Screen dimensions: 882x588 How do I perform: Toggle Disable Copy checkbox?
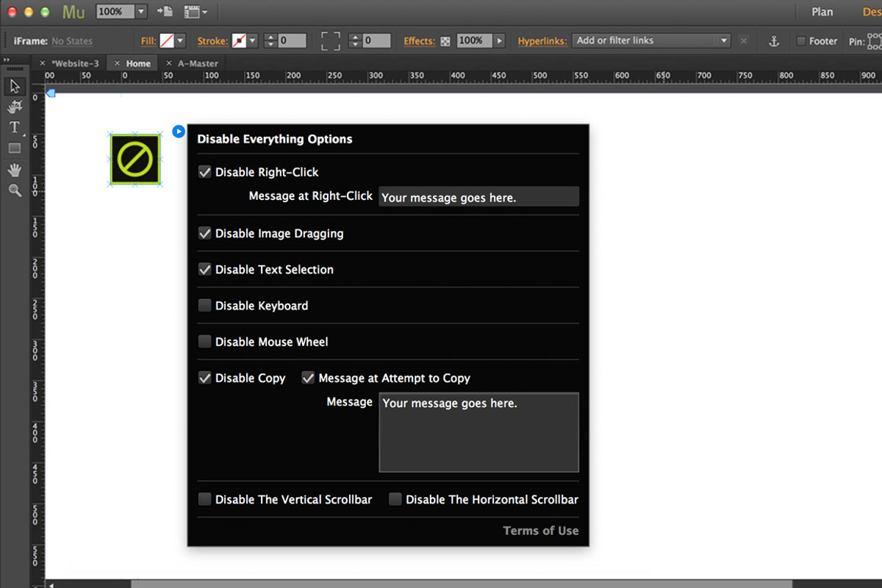(x=205, y=378)
